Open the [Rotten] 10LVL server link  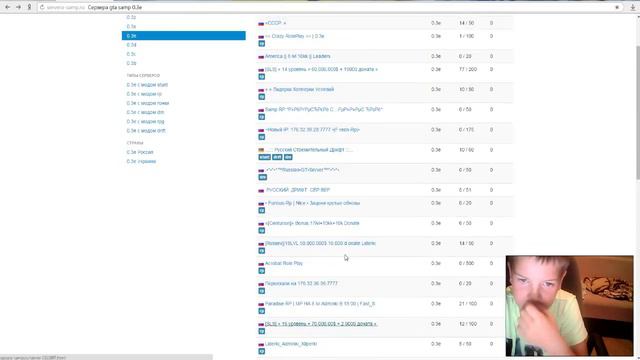[x=320, y=244]
